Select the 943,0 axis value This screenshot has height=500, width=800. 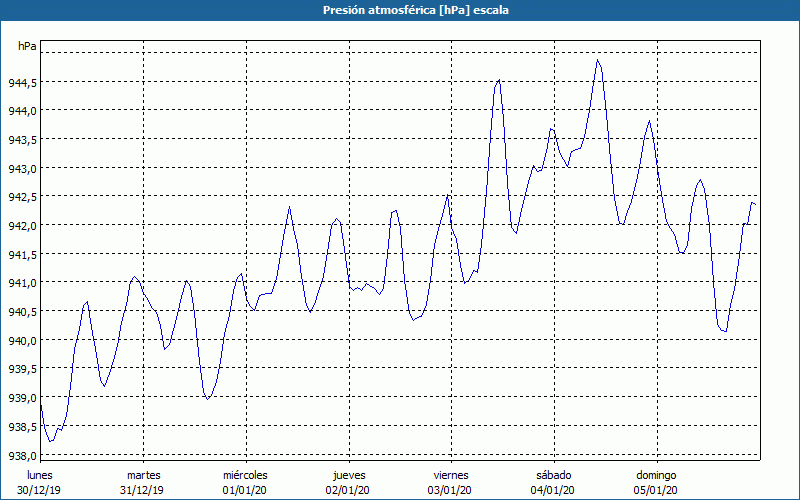click(x=21, y=168)
